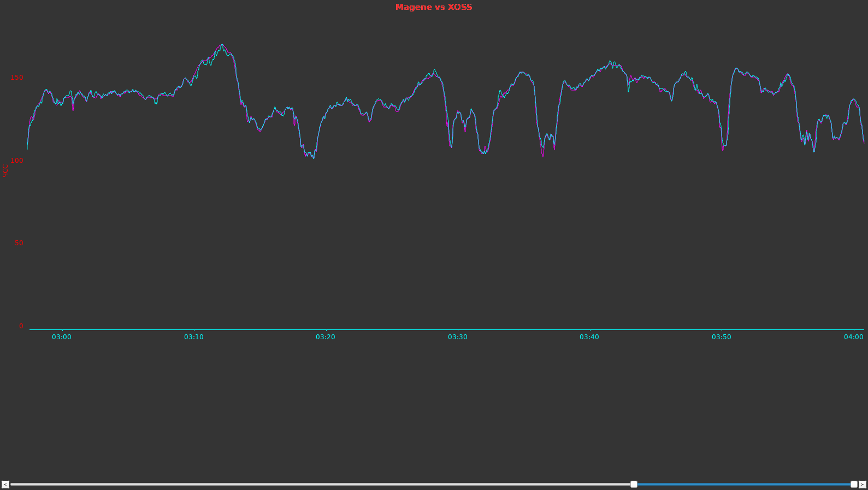This screenshot has width=868, height=490.
Task: Click the 03:50 time axis label
Action: tap(721, 337)
